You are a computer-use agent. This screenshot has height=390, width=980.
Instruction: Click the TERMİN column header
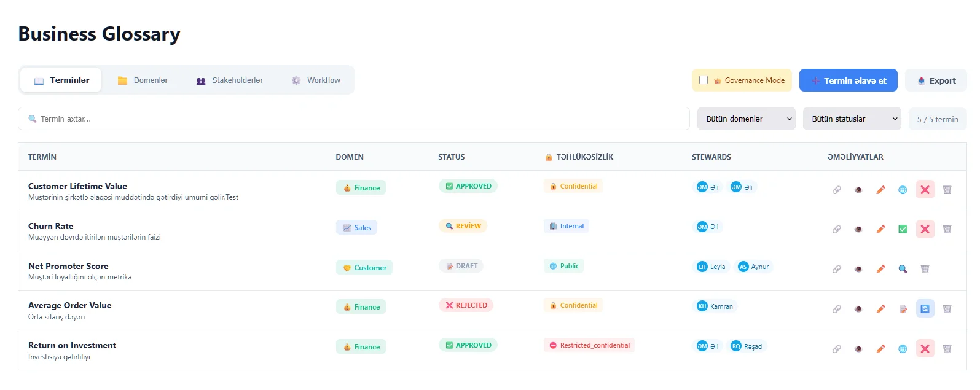(42, 157)
